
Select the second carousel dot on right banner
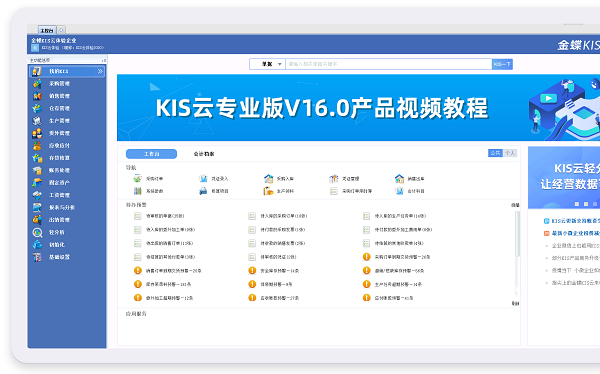[586, 204]
